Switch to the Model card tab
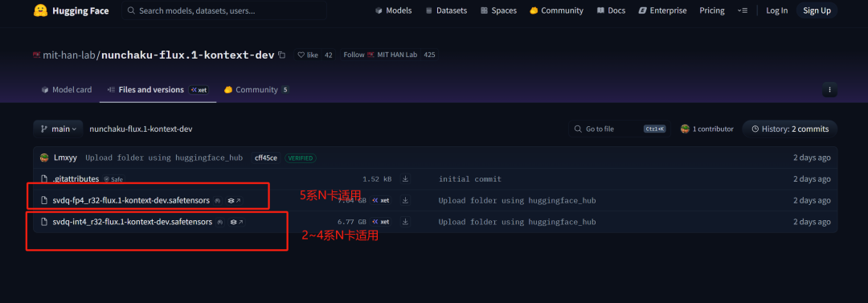 [x=67, y=90]
